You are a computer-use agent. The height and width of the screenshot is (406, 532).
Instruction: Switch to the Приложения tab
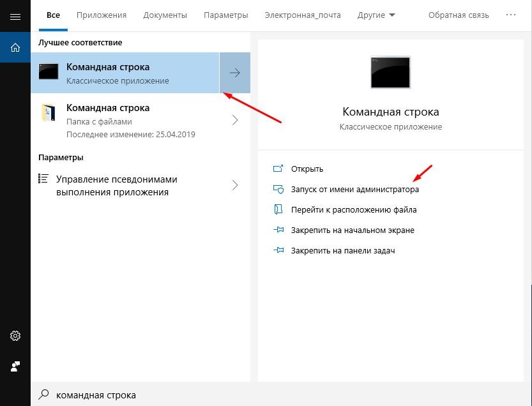[101, 15]
